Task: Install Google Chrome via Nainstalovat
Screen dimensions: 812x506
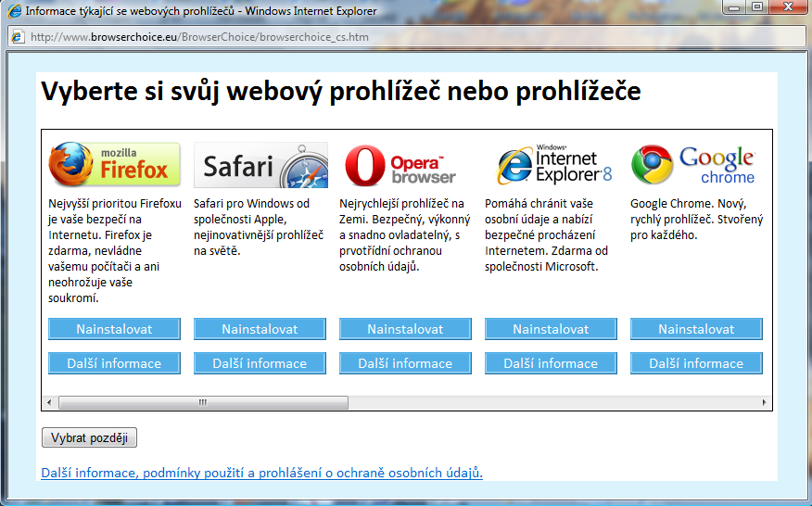Action: coord(696,329)
